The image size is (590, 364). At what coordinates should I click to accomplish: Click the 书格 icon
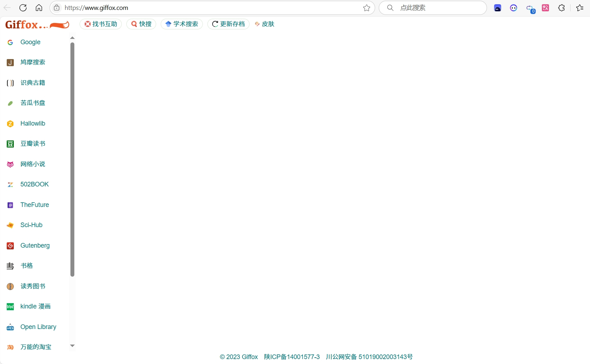point(10,266)
